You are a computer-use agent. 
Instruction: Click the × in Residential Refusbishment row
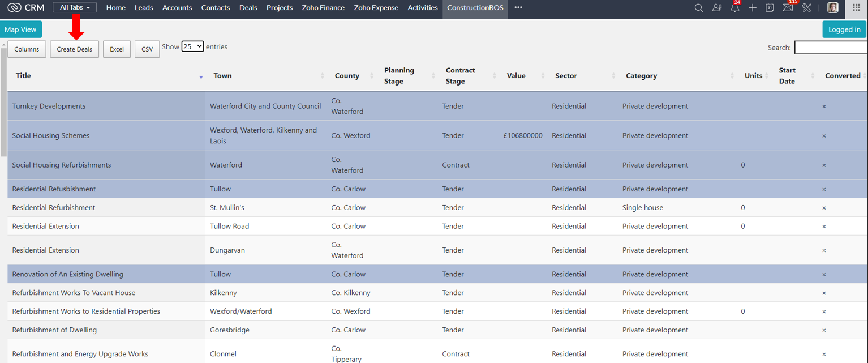pos(824,189)
